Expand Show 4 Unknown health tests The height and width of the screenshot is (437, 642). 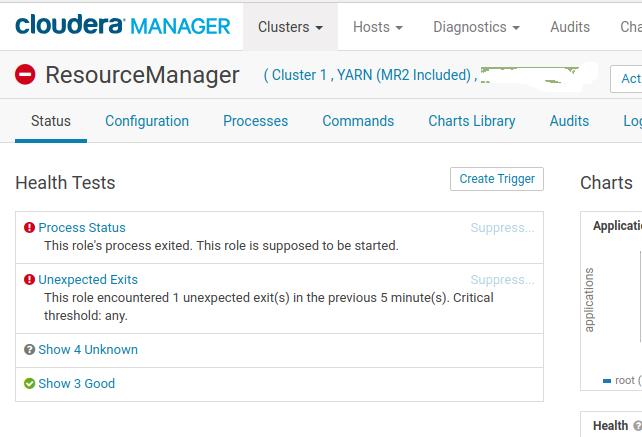pos(88,350)
